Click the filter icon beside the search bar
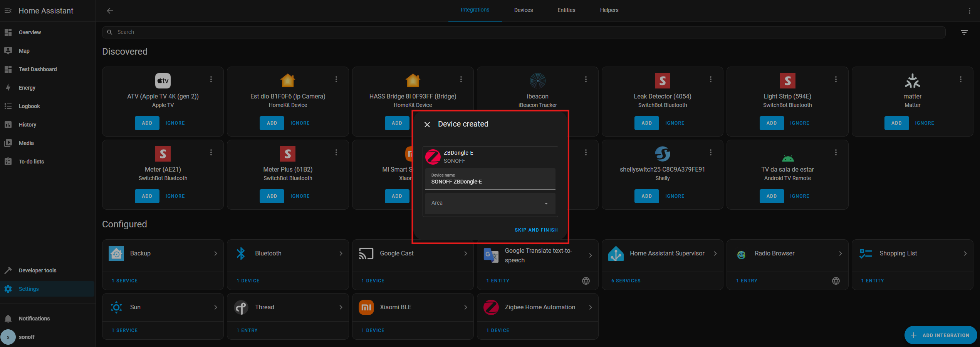This screenshot has width=980, height=347. click(964, 32)
